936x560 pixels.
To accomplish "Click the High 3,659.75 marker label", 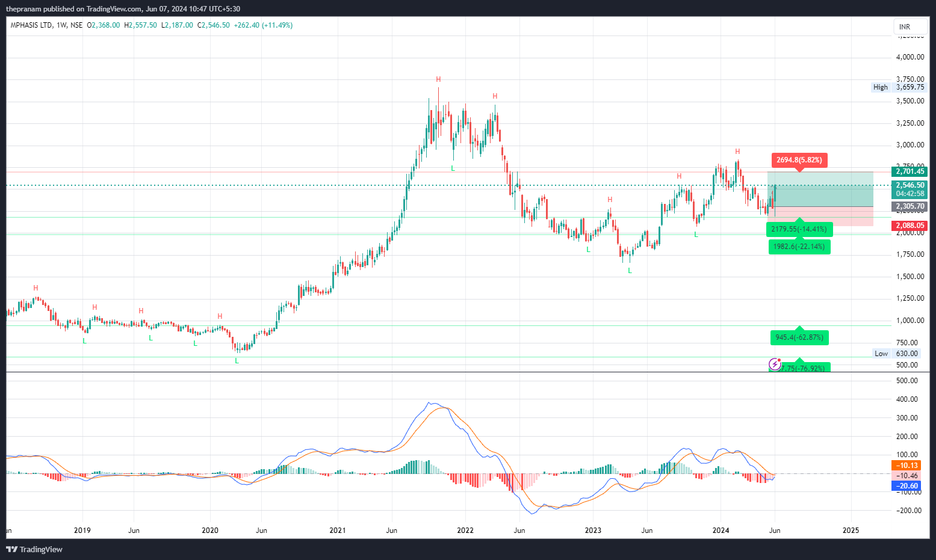I will pyautogui.click(x=898, y=87).
